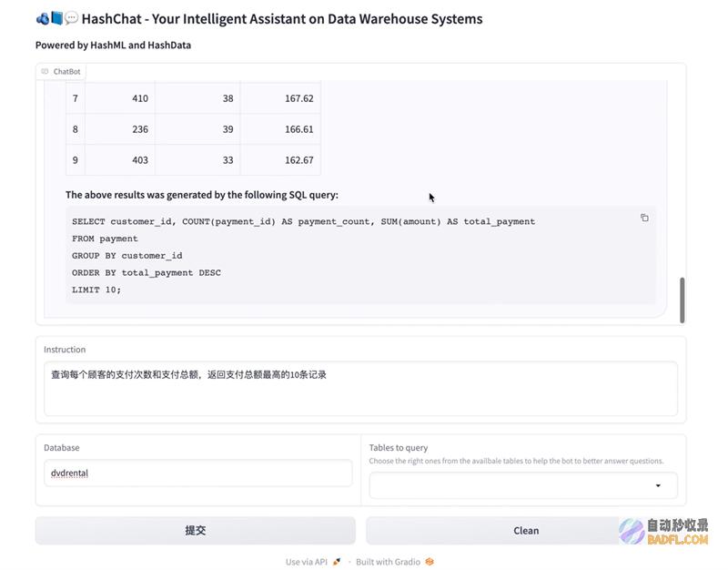Screen dimensions: 728x570
Task: Click 'Powered by HashML and HashData' text
Action: [113, 45]
